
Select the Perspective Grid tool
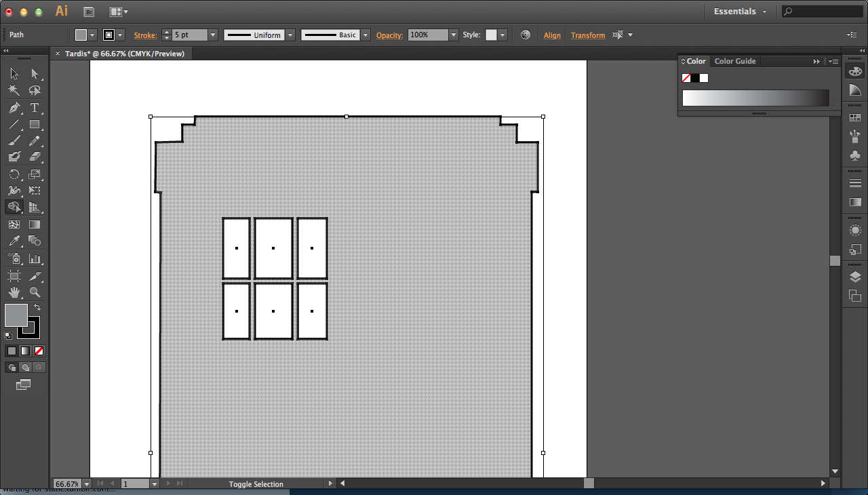click(x=35, y=207)
